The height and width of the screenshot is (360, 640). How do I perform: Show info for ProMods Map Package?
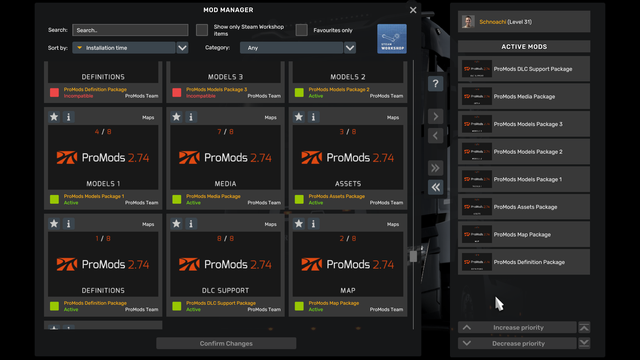click(313, 224)
